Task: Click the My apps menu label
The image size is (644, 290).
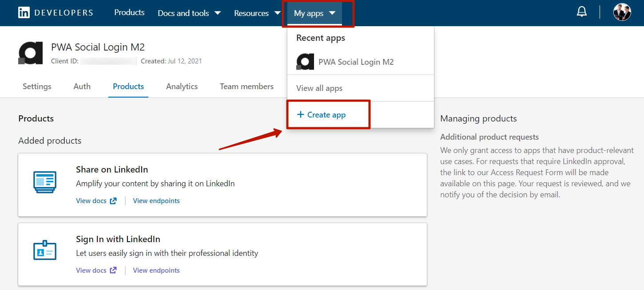Action: point(309,13)
